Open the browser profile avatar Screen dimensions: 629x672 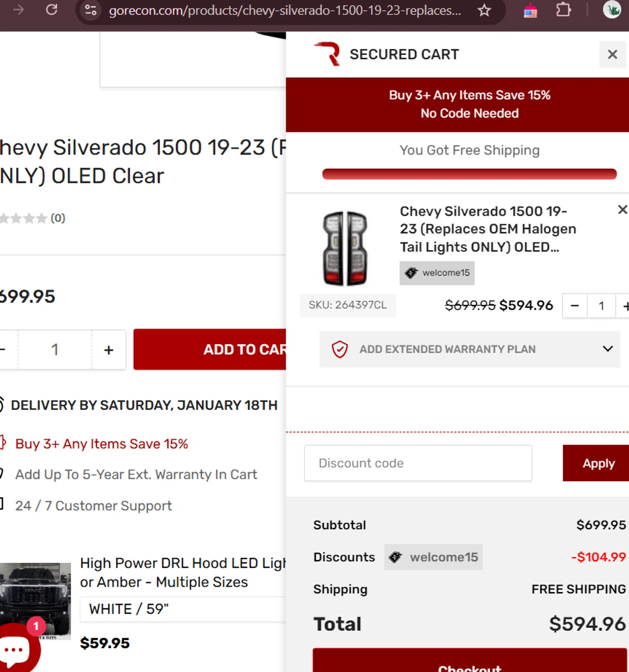point(612,9)
